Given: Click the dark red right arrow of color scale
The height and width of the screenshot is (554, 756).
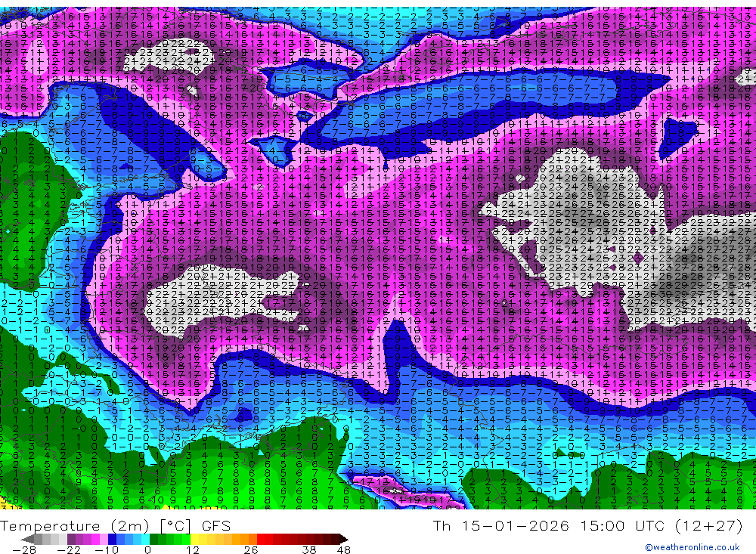Looking at the screenshot, I should [344, 540].
